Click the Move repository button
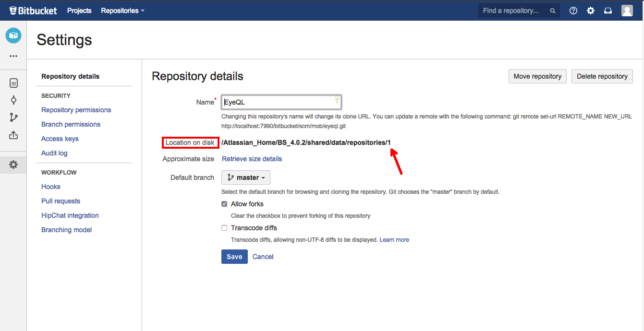 click(537, 76)
